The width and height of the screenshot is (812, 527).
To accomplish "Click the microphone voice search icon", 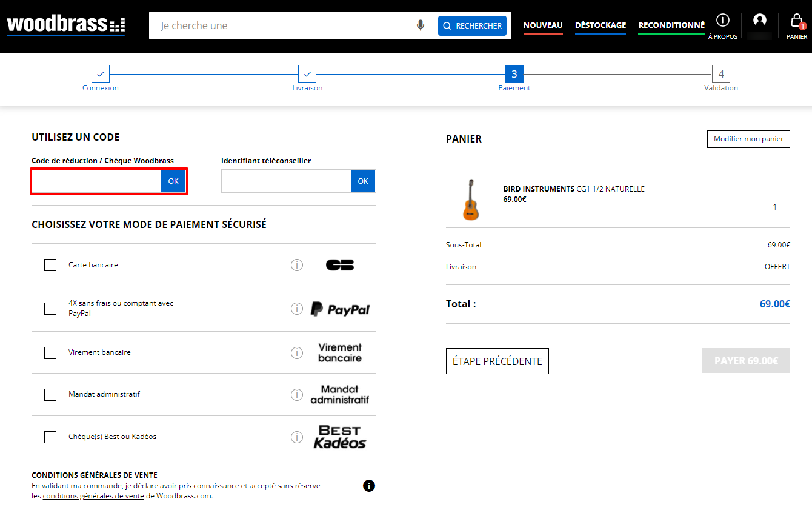I will [x=421, y=25].
